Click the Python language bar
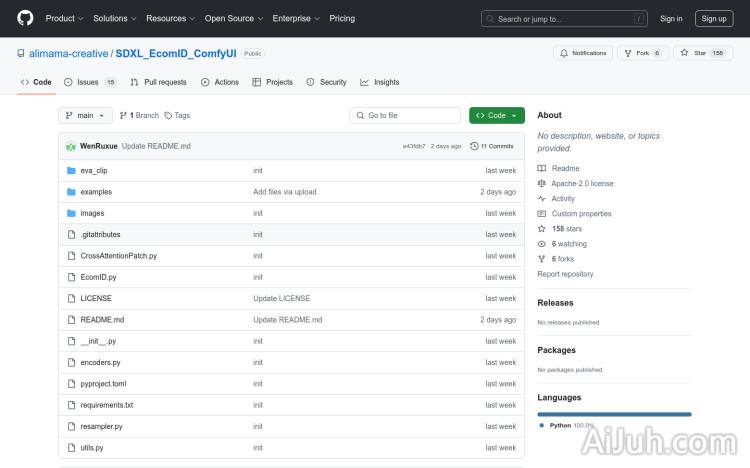This screenshot has width=750, height=468. (x=614, y=413)
